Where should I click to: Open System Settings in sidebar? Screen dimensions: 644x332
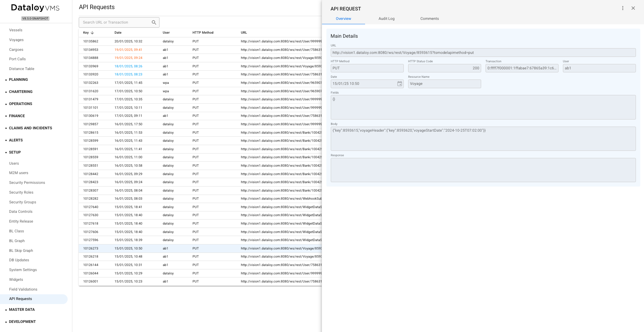coord(23,270)
